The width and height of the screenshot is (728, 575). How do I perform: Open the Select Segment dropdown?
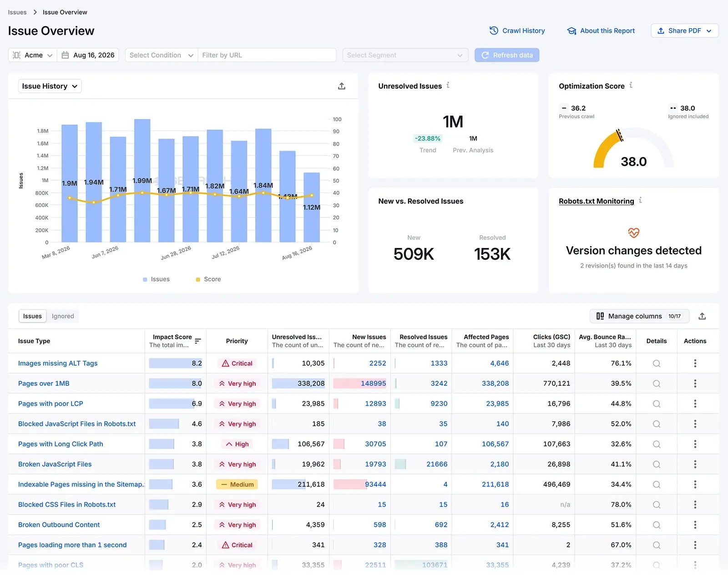pyautogui.click(x=405, y=55)
